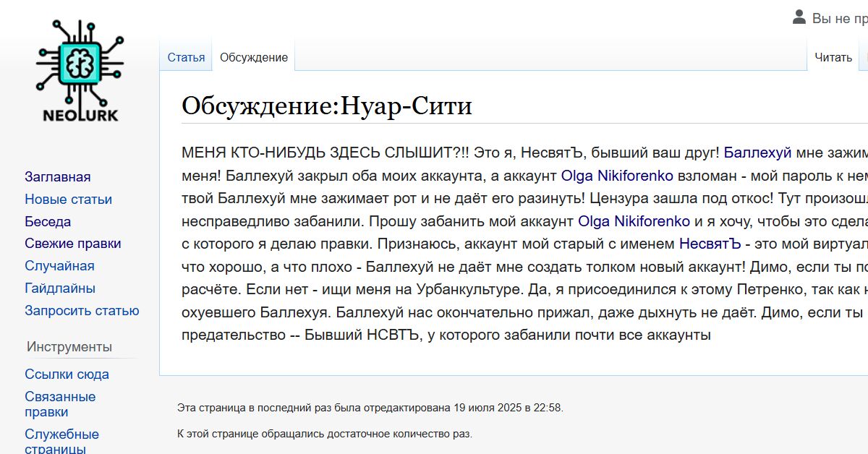Click the user account icon

click(x=799, y=17)
